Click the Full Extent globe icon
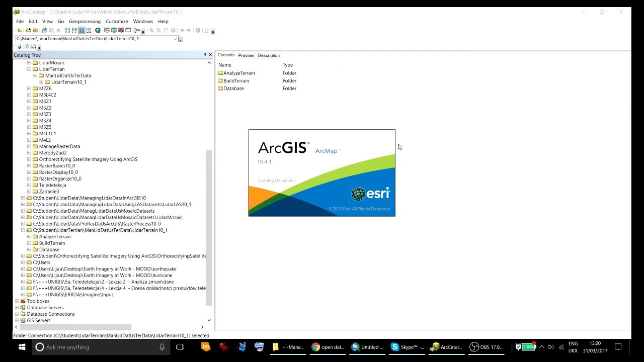This screenshot has width=644, height=362. coord(173,31)
